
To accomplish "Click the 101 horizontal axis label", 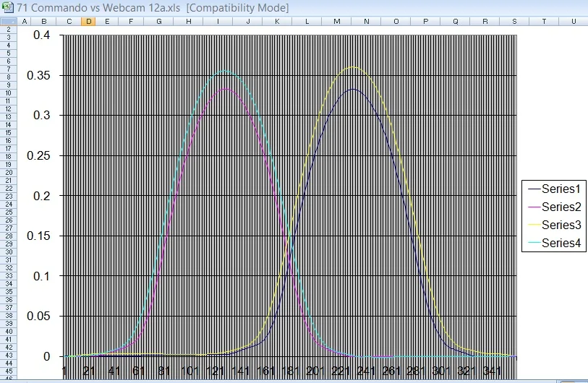I will pos(191,371).
